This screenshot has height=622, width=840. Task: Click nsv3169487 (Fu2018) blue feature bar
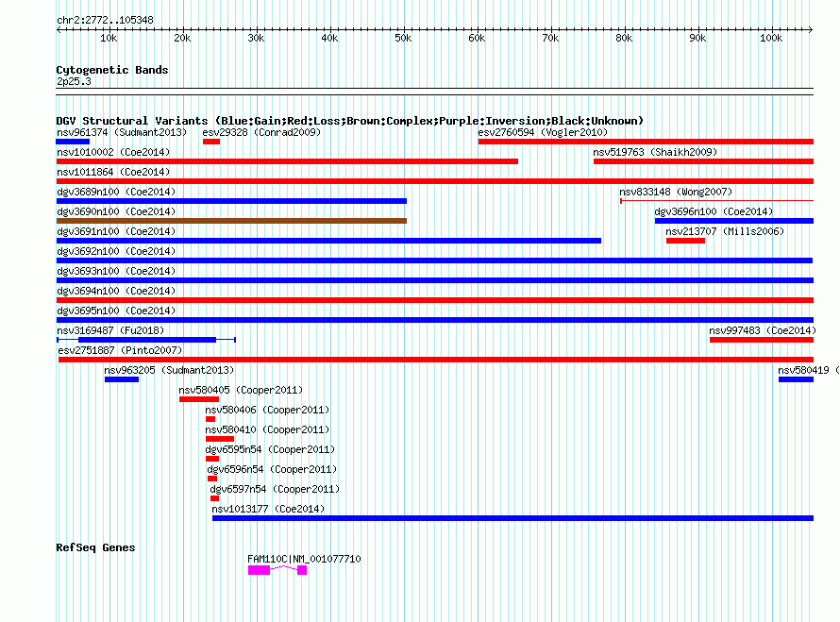click(x=147, y=340)
